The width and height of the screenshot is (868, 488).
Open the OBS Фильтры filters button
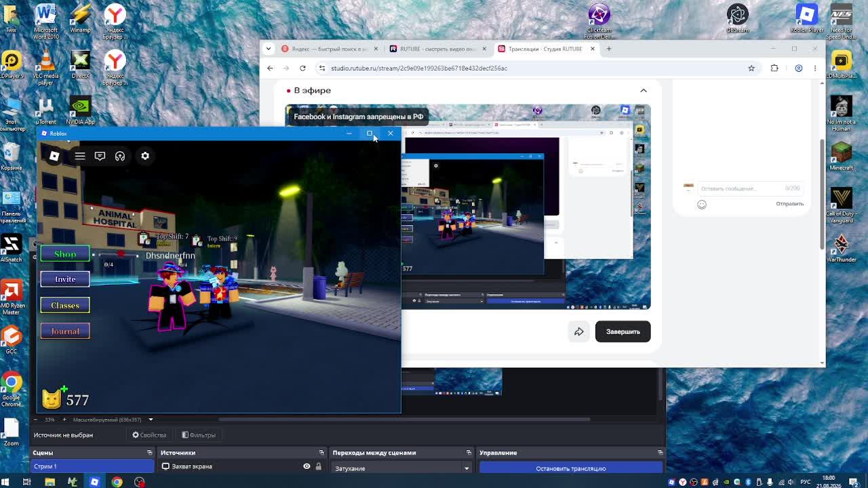click(x=199, y=435)
